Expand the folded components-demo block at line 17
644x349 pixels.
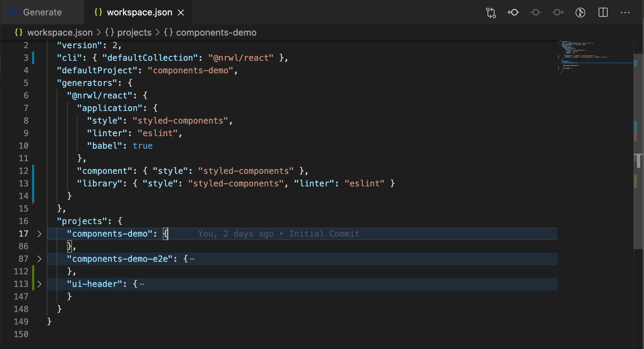39,234
